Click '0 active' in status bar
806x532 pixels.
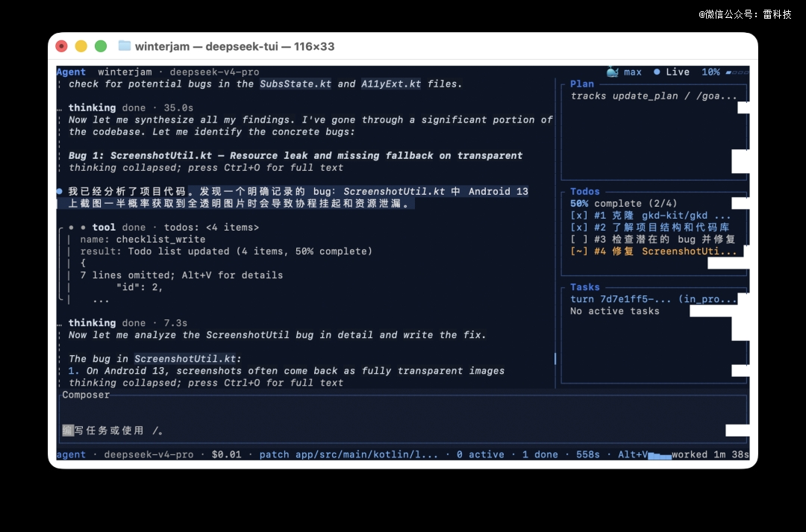(480, 454)
